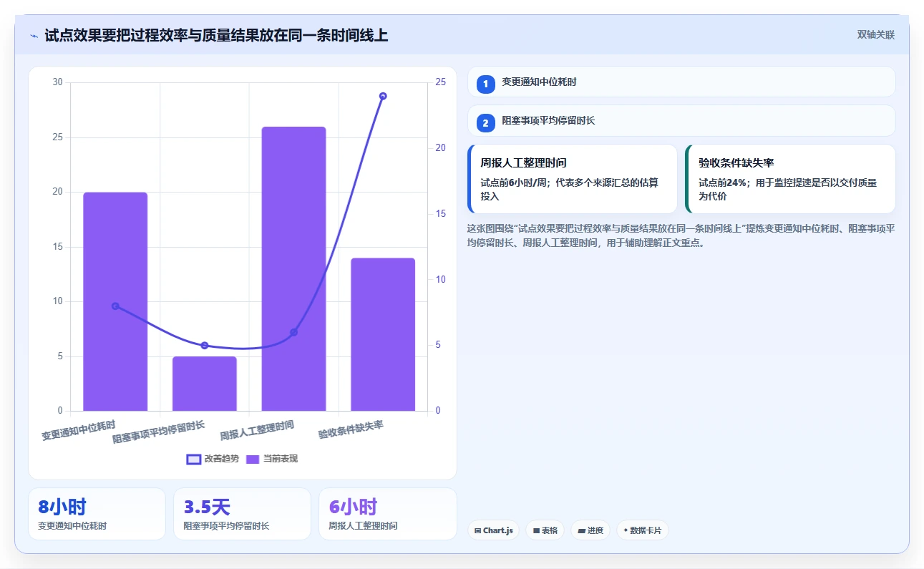Open the 周报人工整理时间 info card

click(x=572, y=179)
